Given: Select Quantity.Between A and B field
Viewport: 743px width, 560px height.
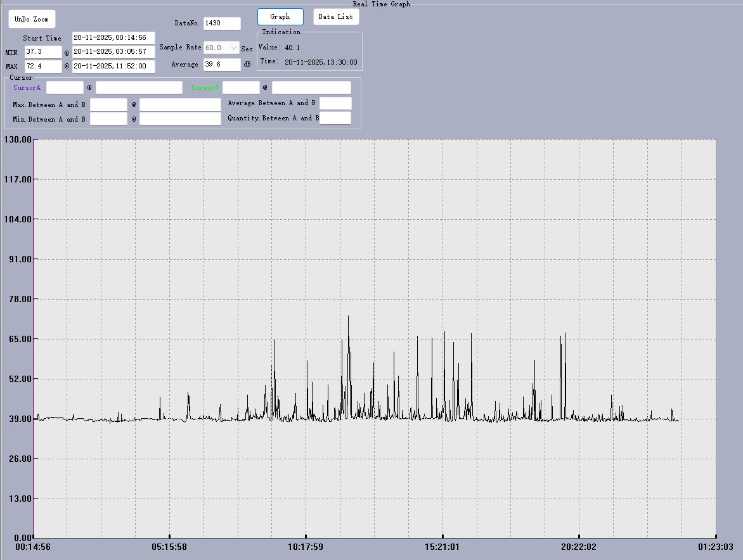Looking at the screenshot, I should click(335, 118).
